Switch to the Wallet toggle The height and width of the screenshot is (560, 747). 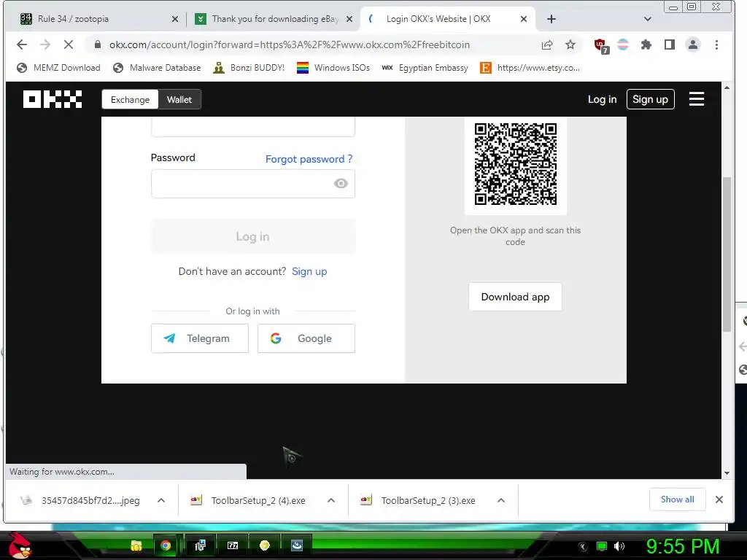179,99
